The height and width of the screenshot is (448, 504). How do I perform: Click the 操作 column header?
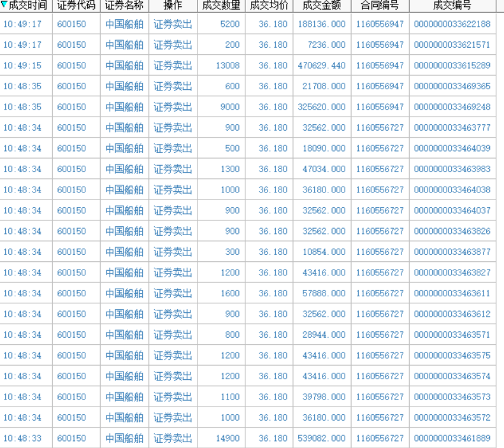(173, 5)
